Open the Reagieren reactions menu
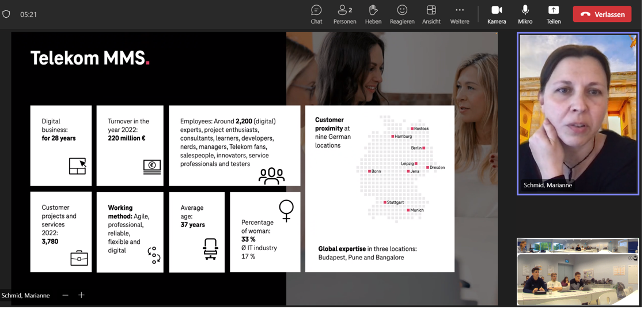The height and width of the screenshot is (309, 644). click(x=402, y=14)
